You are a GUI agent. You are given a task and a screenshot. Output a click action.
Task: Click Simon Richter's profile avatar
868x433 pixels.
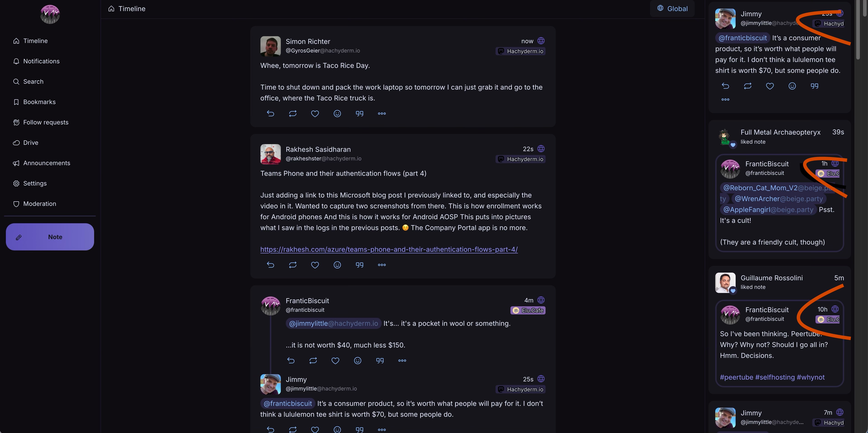[x=270, y=46]
